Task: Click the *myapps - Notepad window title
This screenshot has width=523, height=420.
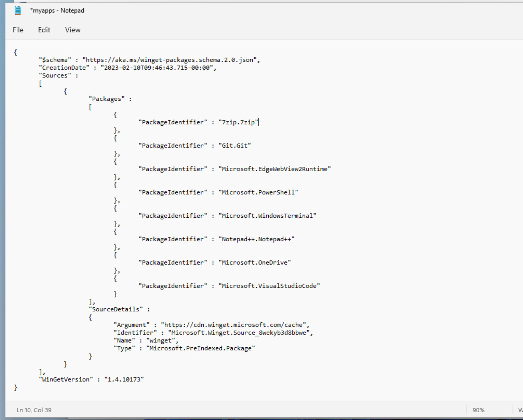Action: (57, 10)
